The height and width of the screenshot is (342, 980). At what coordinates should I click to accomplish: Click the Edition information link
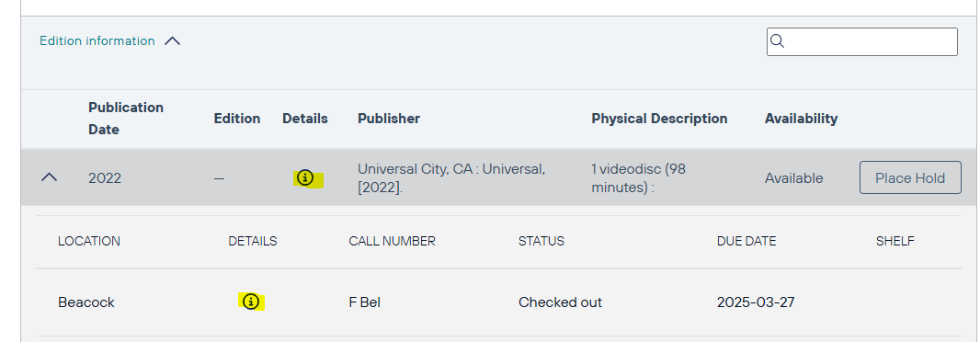tap(97, 40)
